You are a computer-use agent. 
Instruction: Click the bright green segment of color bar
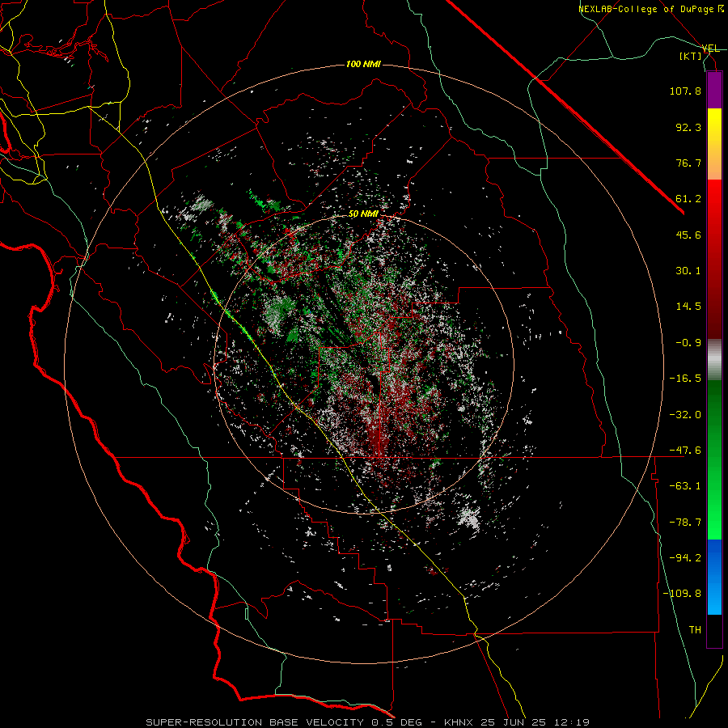[714, 459]
